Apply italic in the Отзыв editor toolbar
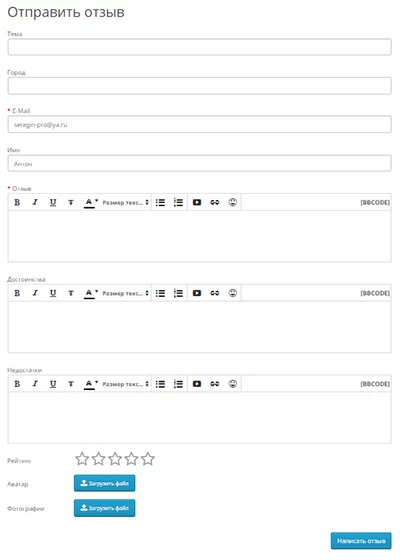This screenshot has height=560, width=400. (x=35, y=202)
